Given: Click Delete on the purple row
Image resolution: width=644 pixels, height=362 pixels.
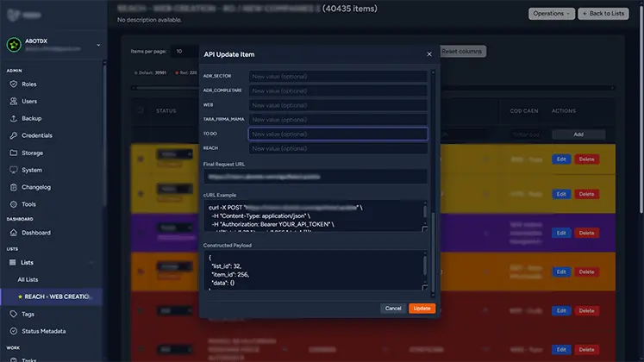Looking at the screenshot, I should [586, 233].
